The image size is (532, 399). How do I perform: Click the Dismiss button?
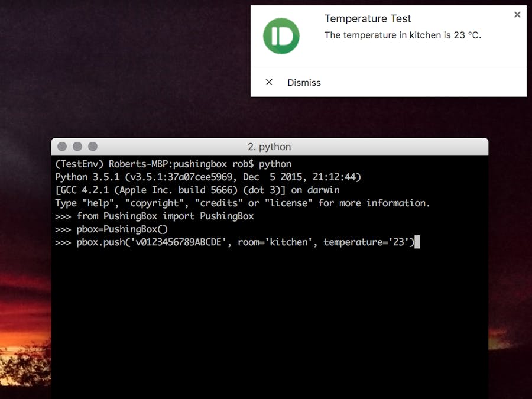tap(304, 82)
